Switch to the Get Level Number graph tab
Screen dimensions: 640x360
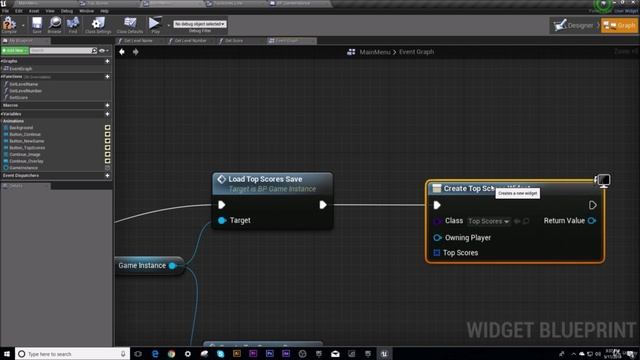[190, 41]
